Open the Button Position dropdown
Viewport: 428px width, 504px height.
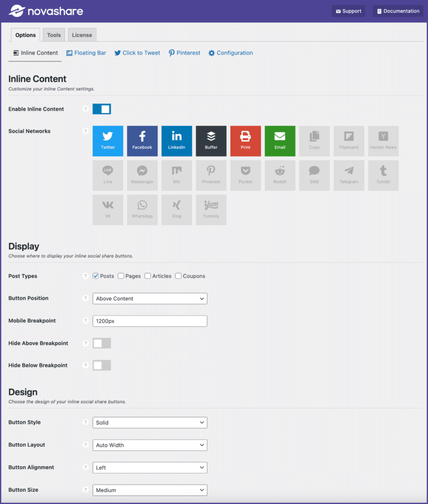pos(150,299)
